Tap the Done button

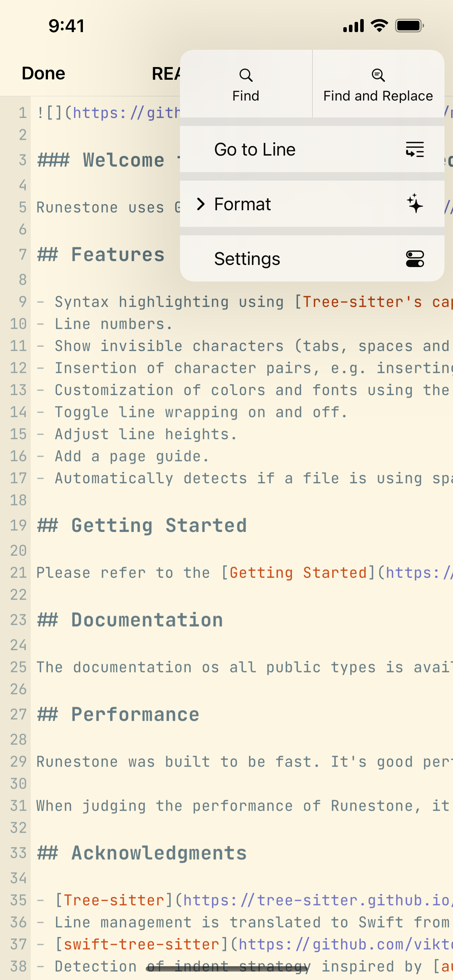coord(43,73)
